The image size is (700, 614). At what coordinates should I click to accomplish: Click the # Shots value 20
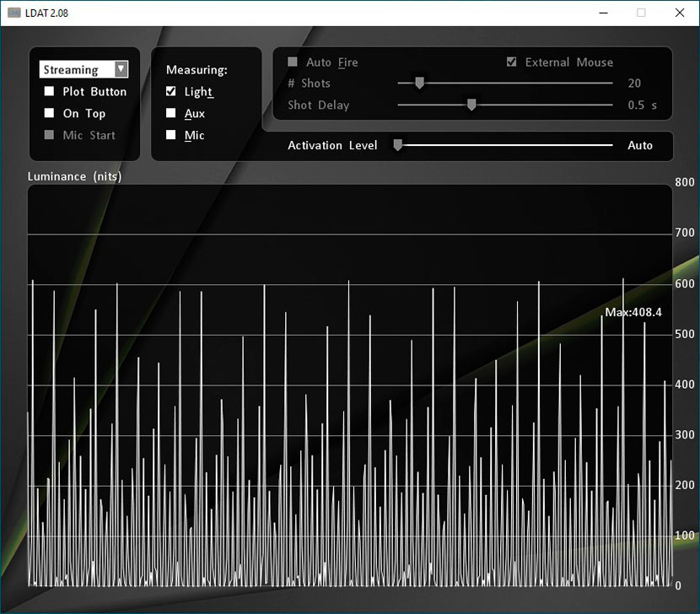coord(634,83)
